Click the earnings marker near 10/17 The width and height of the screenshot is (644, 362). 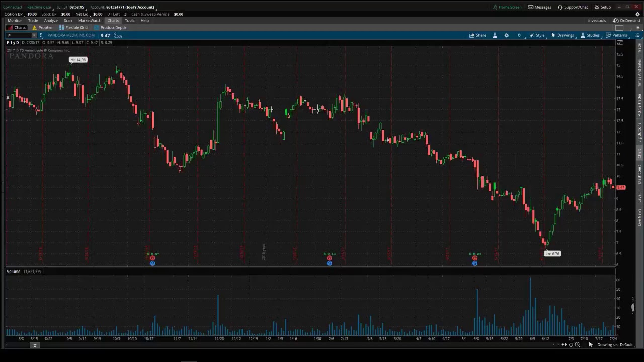click(152, 258)
